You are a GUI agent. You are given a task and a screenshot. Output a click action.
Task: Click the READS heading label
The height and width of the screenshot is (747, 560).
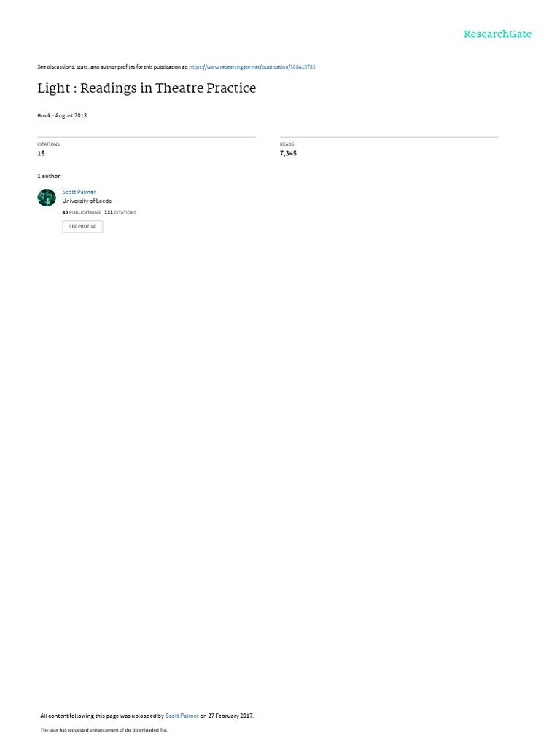287,144
